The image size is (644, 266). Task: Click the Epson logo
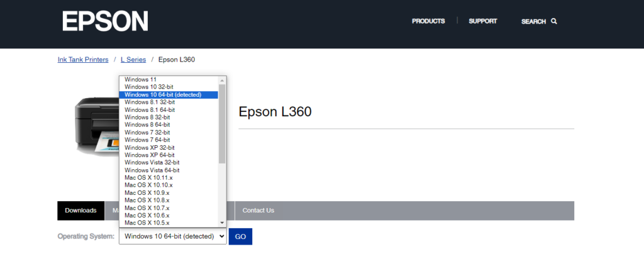click(x=105, y=21)
